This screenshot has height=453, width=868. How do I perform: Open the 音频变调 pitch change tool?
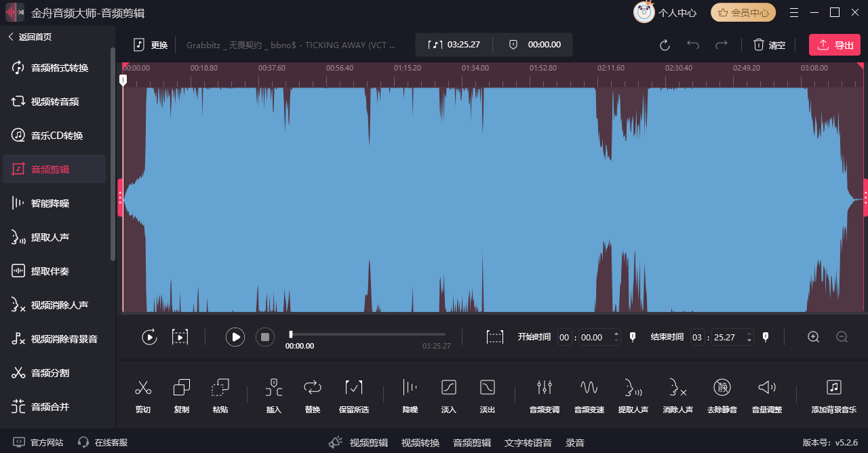pos(544,396)
